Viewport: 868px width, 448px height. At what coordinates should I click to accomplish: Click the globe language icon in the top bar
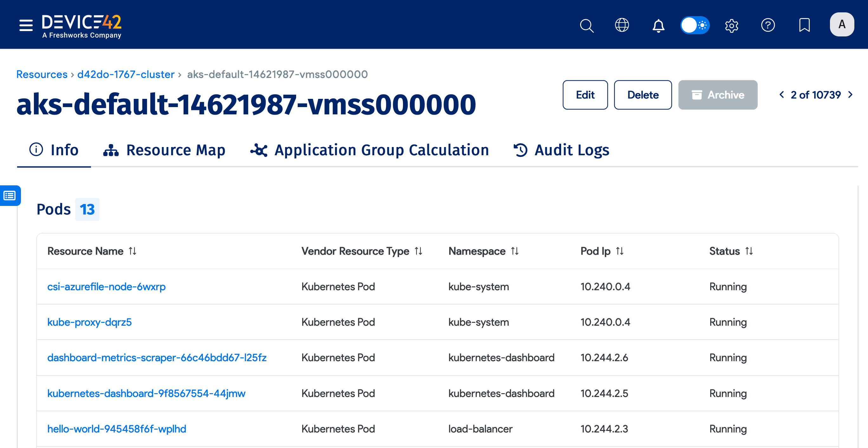point(623,25)
